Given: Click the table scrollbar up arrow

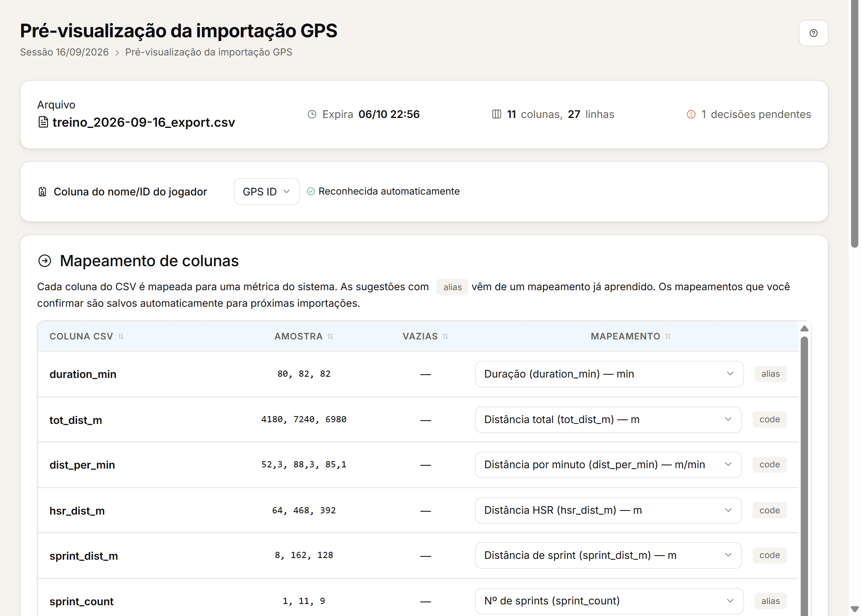Looking at the screenshot, I should (804, 328).
